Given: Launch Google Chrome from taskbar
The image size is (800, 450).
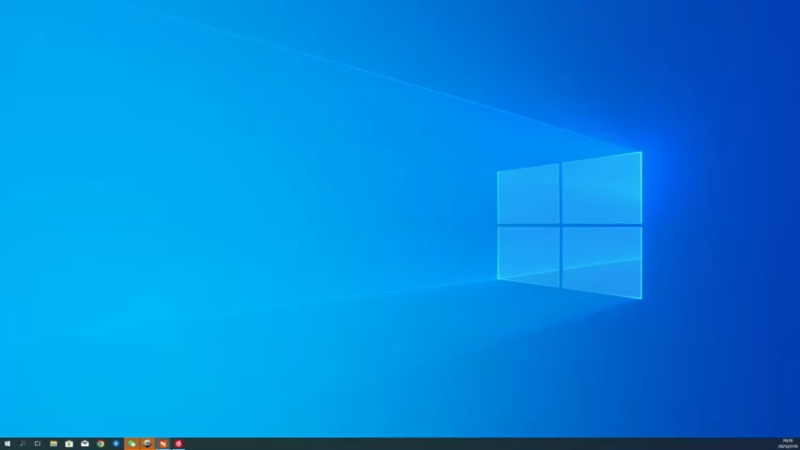Looking at the screenshot, I should click(x=101, y=444).
